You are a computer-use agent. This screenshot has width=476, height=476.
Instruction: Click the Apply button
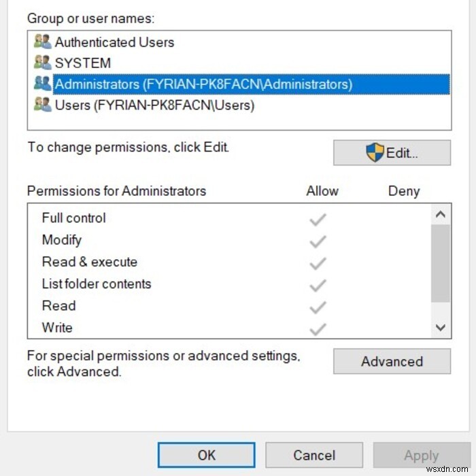tap(421, 456)
